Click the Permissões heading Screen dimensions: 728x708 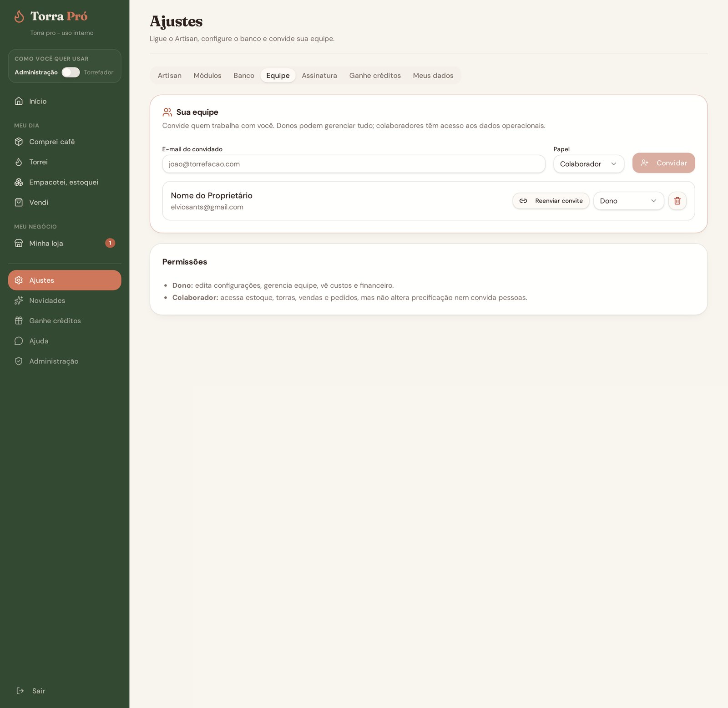pyautogui.click(x=185, y=262)
